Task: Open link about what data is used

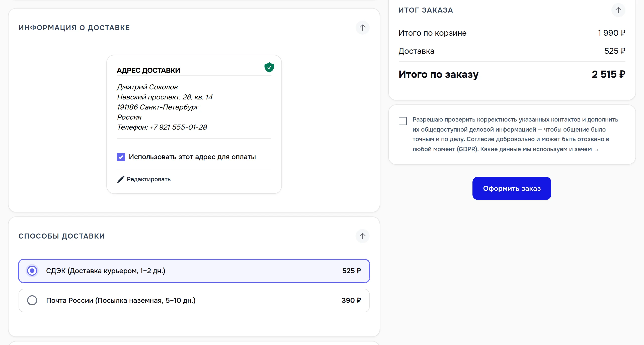Action: click(x=540, y=149)
